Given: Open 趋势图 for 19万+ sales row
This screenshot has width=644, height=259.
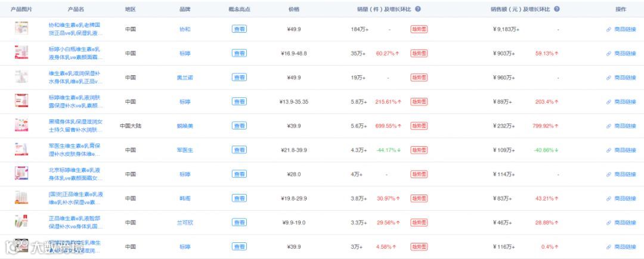Looking at the screenshot, I should (x=419, y=78).
